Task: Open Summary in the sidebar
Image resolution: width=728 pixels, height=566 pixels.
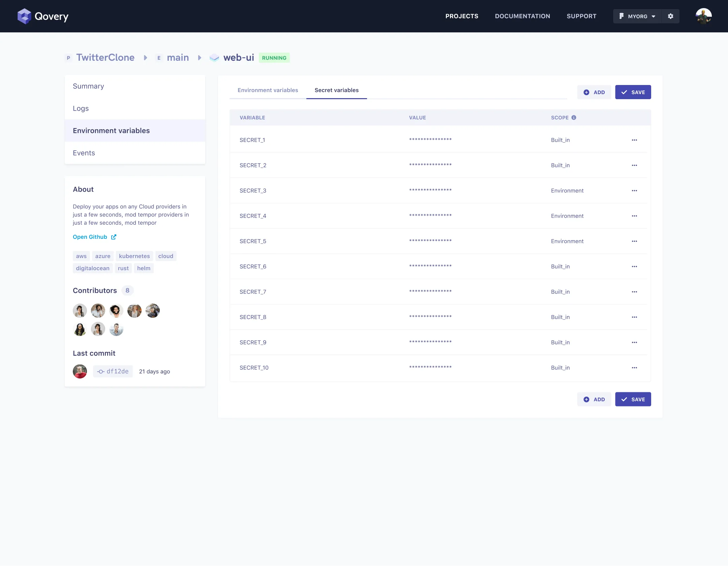Action: tap(88, 86)
